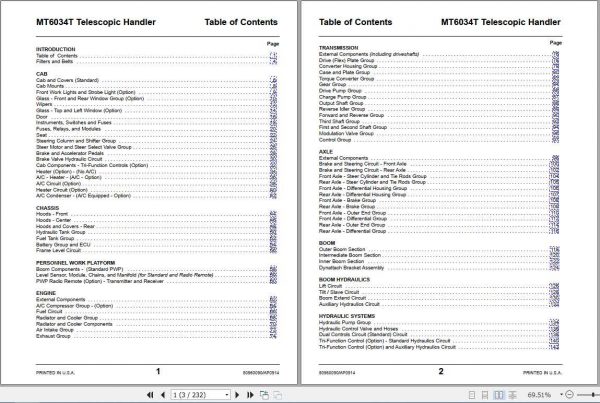This screenshot has height=403, width=600.
Task: Click 'Hydraulic Control Valve and Hoses' entry
Action: [358, 328]
